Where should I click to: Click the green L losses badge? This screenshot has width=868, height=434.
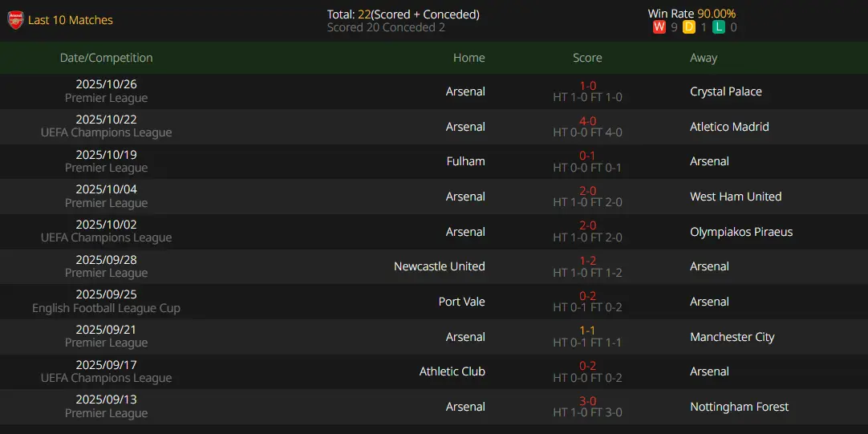(x=719, y=27)
